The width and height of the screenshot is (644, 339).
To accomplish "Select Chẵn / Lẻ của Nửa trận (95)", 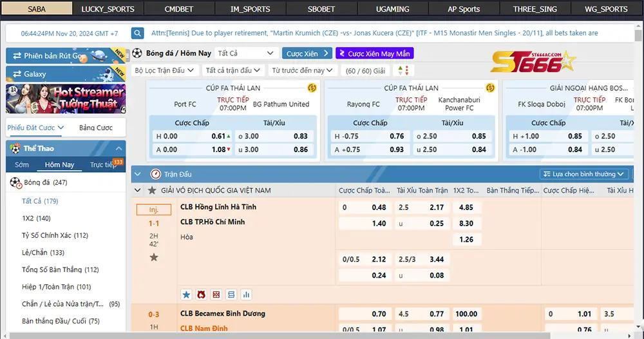I will 71,304.
